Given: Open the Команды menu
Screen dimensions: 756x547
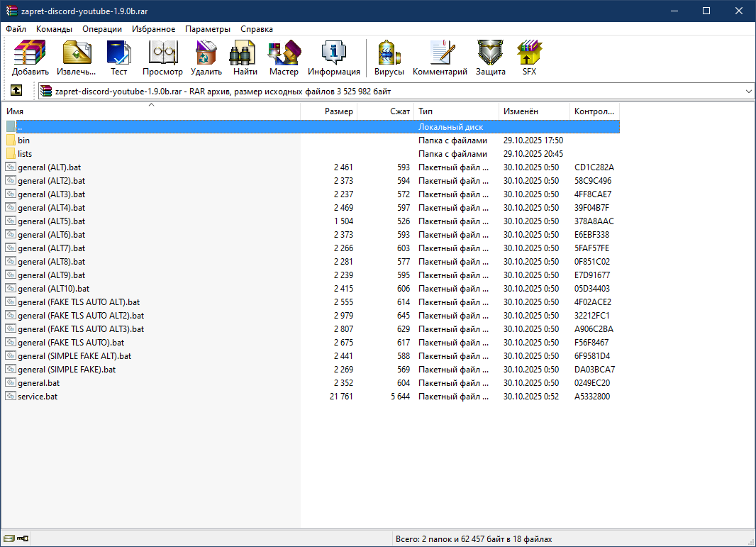Looking at the screenshot, I should tap(54, 29).
